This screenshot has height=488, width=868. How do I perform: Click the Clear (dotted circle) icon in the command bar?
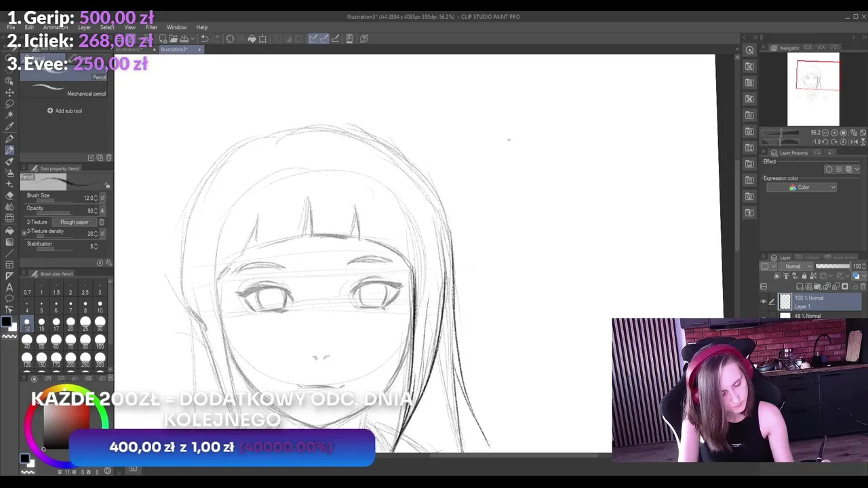(230, 39)
